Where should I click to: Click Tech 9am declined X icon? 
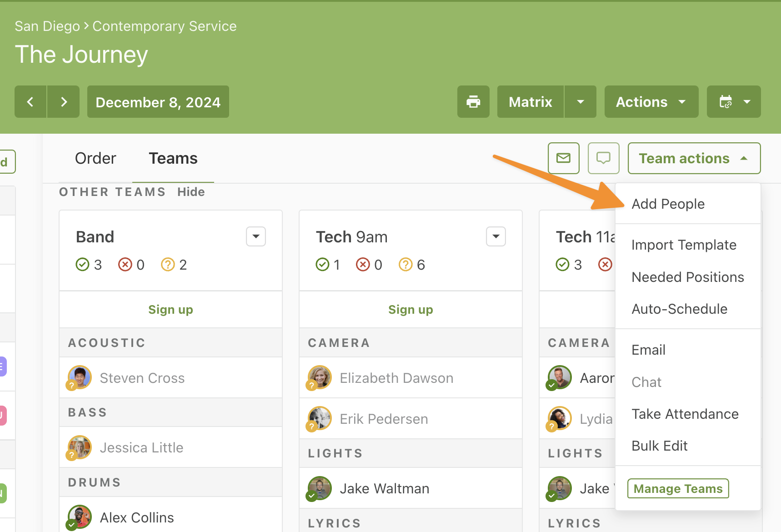(x=363, y=265)
